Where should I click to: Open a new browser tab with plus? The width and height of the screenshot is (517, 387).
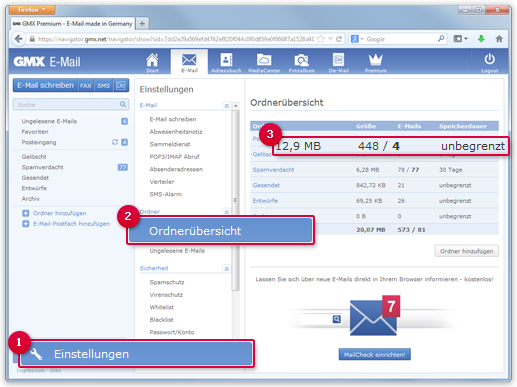142,24
